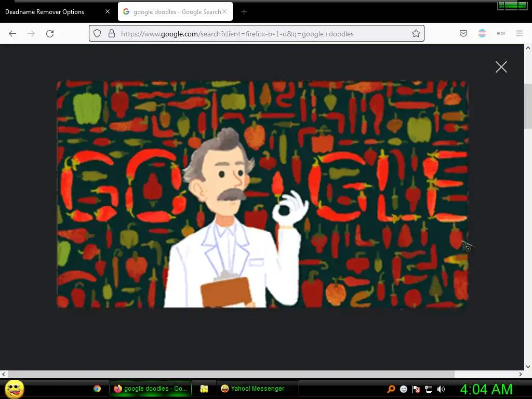Close the Deadname Remover Options tab
Screen dimensions: 532x399
108,11
